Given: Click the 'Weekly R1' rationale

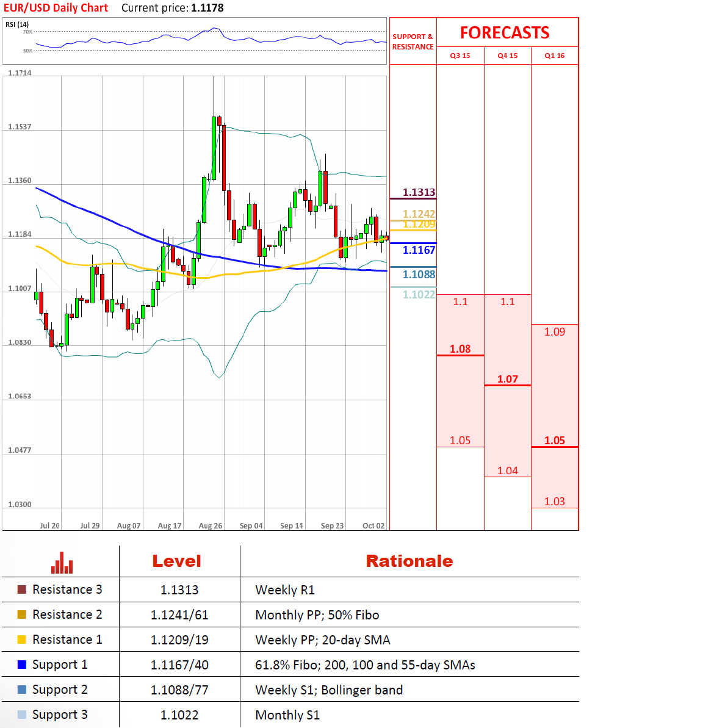Looking at the screenshot, I should [x=285, y=590].
